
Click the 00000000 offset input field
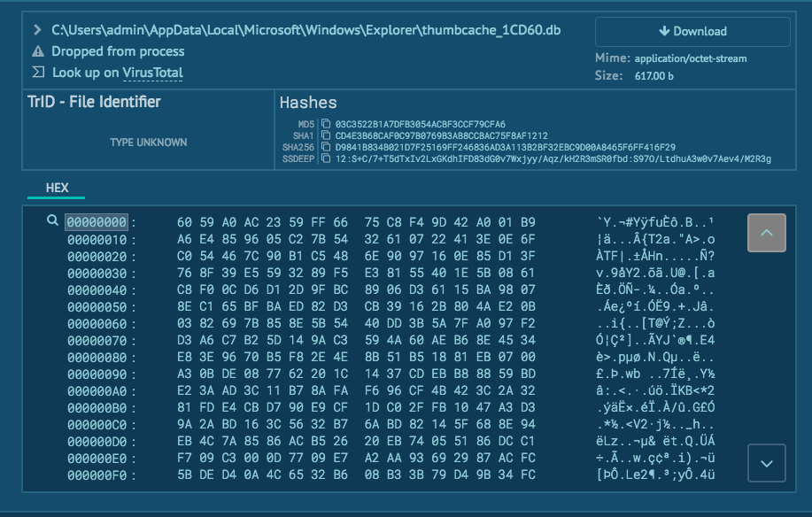[97, 221]
